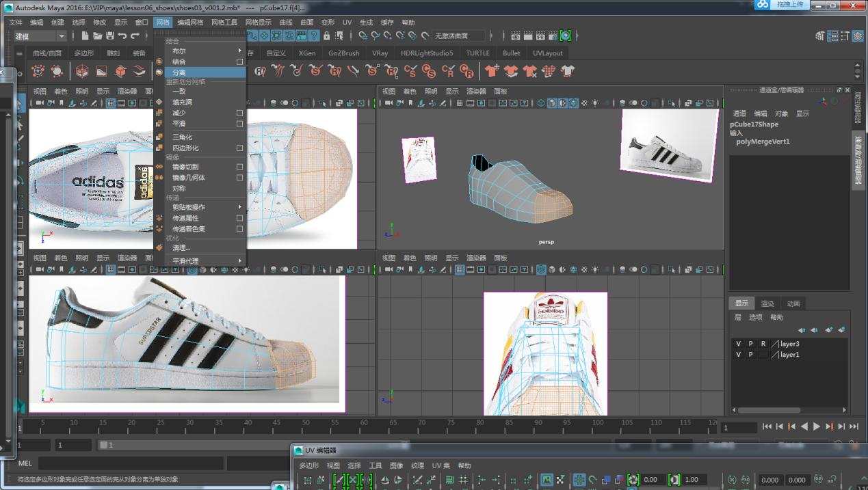Click the 拖拽上传 button in title bar
868x490 pixels.
[791, 5]
